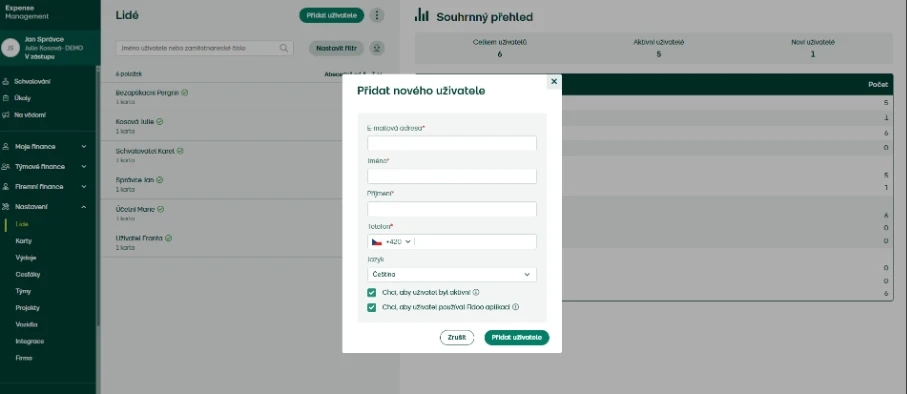Screen dimensions: 907x394
Task: Click the Aktivní uživatelé count
Action: (658, 54)
